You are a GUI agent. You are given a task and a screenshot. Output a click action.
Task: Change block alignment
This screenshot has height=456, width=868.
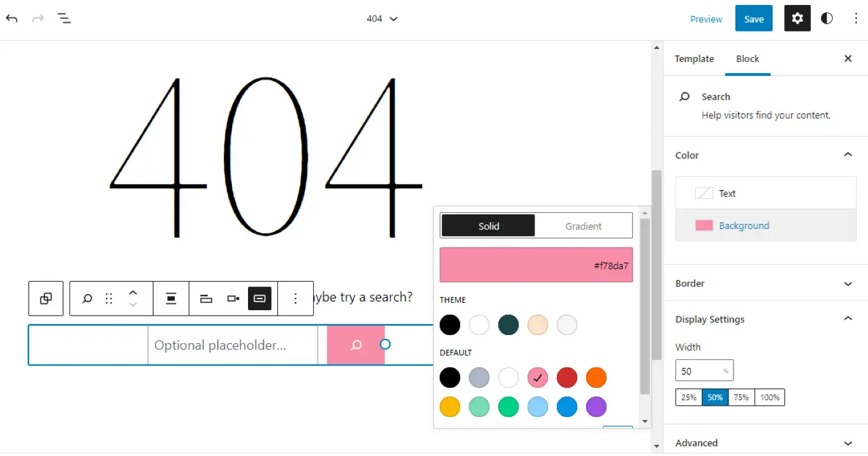(171, 298)
